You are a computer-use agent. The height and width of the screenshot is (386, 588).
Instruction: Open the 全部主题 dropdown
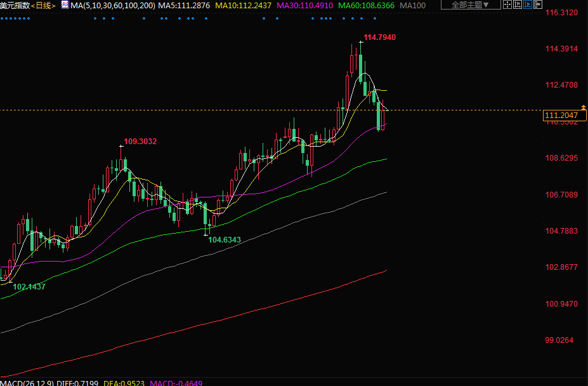471,5
